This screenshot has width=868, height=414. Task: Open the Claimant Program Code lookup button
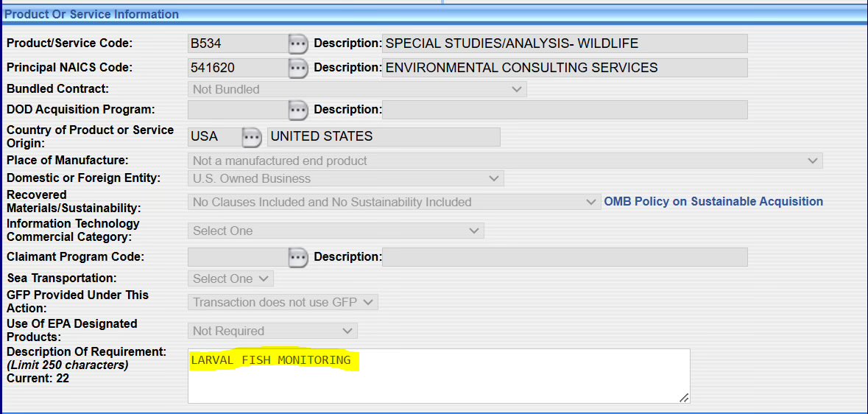tap(297, 257)
